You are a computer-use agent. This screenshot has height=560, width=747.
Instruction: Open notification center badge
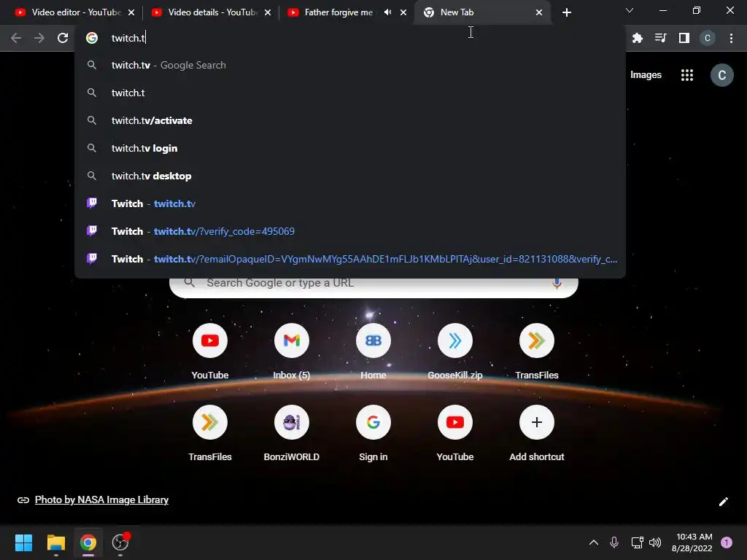(727, 542)
